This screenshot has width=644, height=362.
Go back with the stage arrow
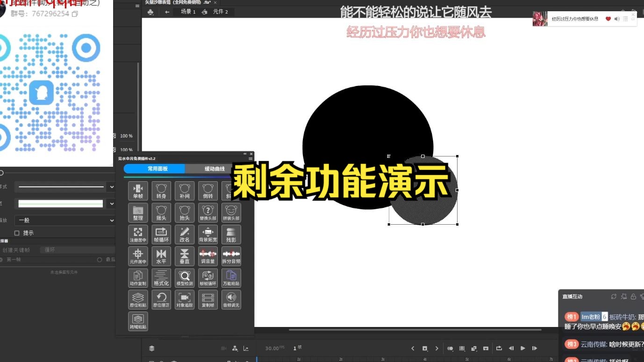[x=167, y=12]
